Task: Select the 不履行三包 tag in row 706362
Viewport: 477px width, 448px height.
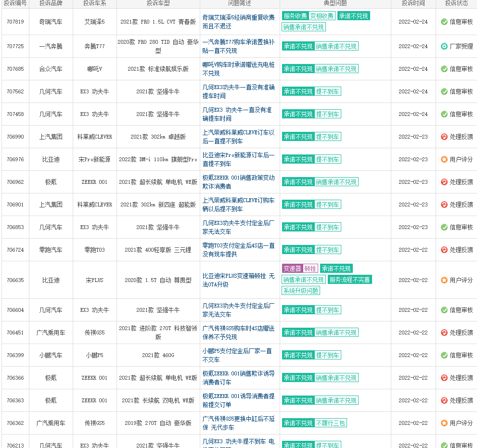Action: click(330, 423)
